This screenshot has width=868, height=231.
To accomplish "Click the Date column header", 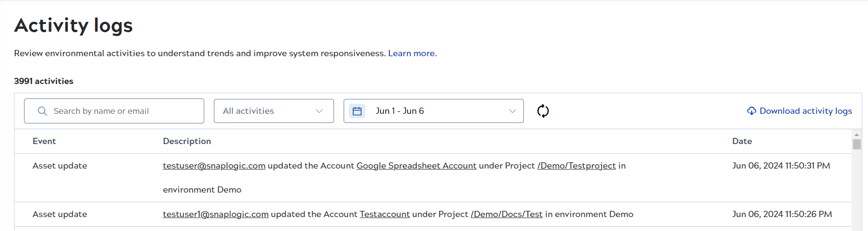I will pos(742,141).
